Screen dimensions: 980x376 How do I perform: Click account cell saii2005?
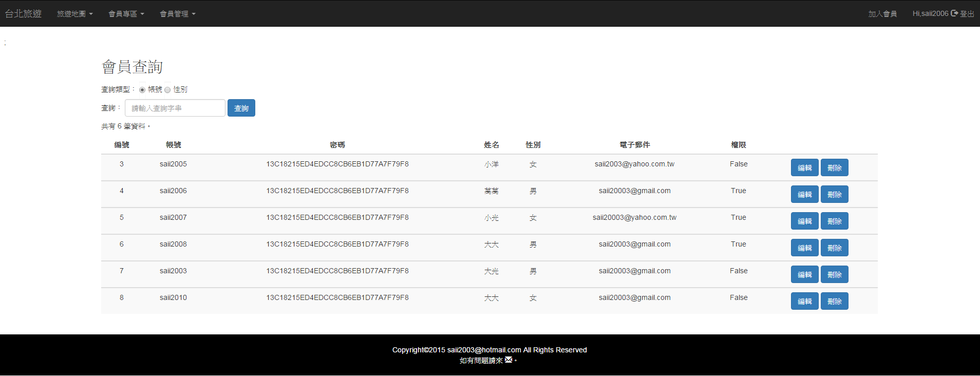[x=173, y=164]
